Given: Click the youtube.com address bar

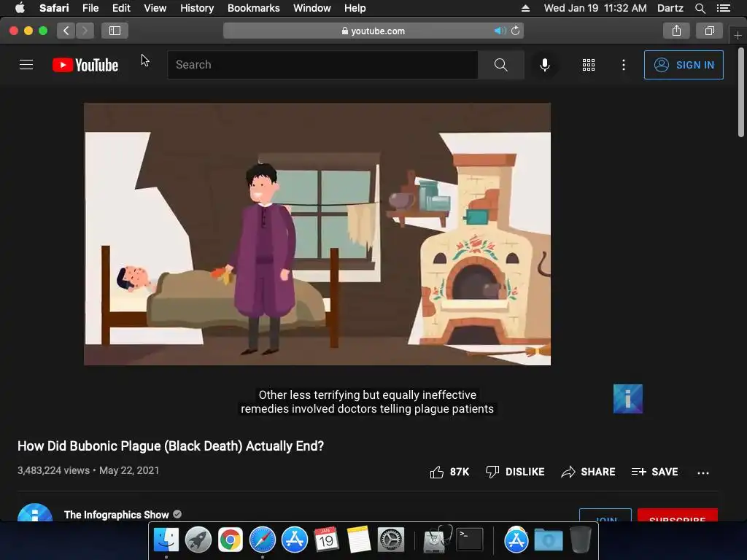Looking at the screenshot, I should click(373, 31).
